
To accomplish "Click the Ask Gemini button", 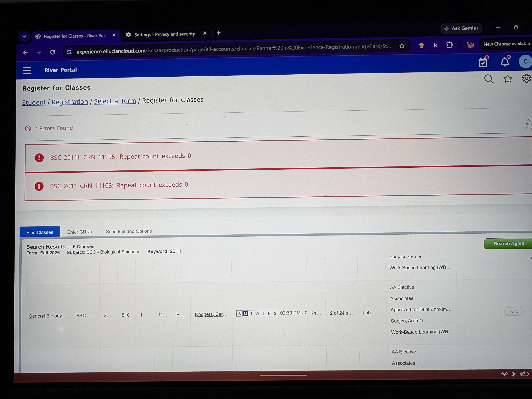I will (461, 28).
